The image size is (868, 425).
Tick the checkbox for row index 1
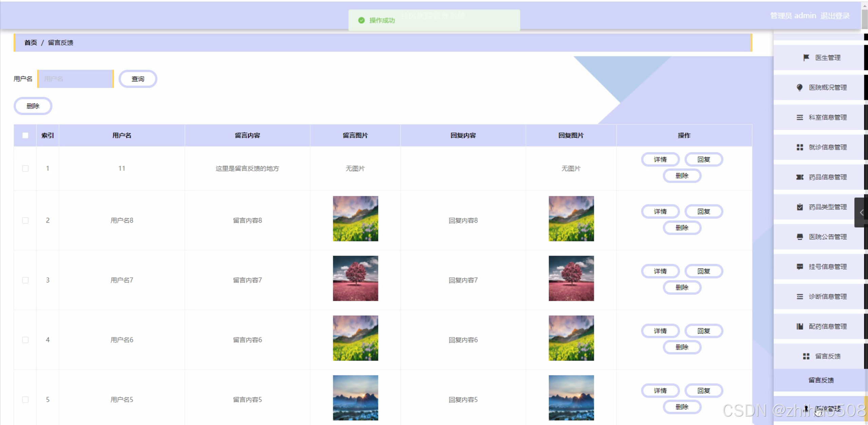pos(25,168)
